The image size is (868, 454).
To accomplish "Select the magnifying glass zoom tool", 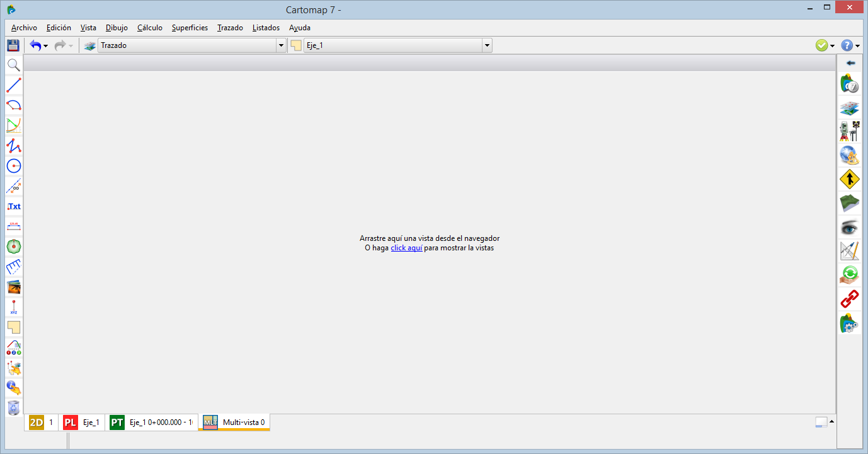I will click(x=13, y=65).
